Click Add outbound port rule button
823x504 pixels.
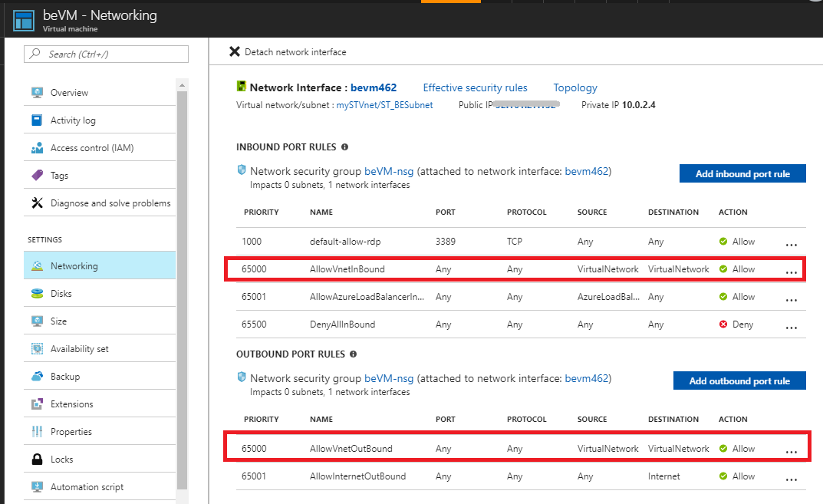739,381
